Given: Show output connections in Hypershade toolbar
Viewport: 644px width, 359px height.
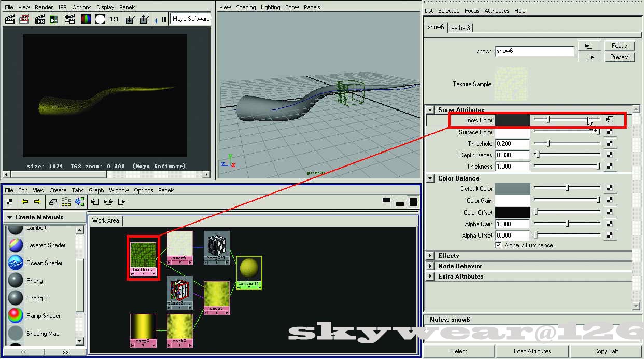Looking at the screenshot, I should 121,201.
